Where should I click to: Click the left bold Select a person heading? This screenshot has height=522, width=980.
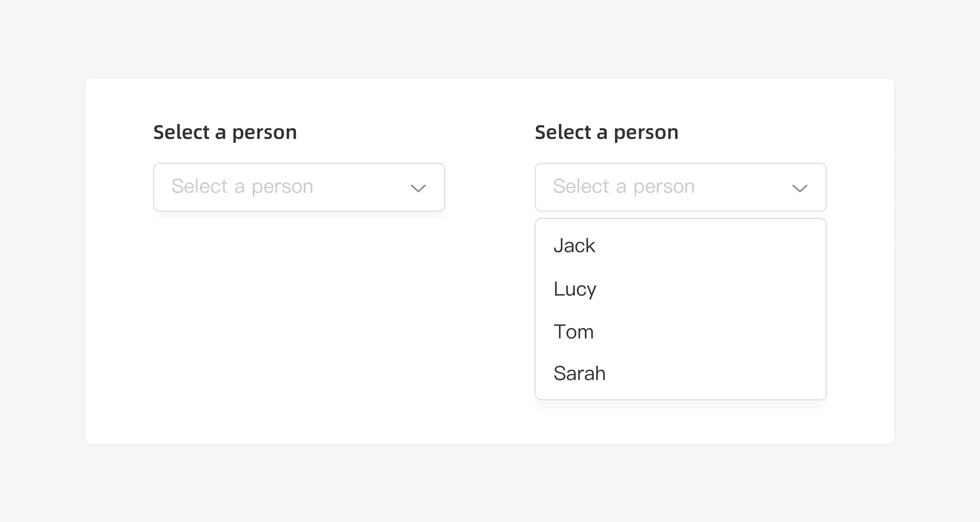225,132
